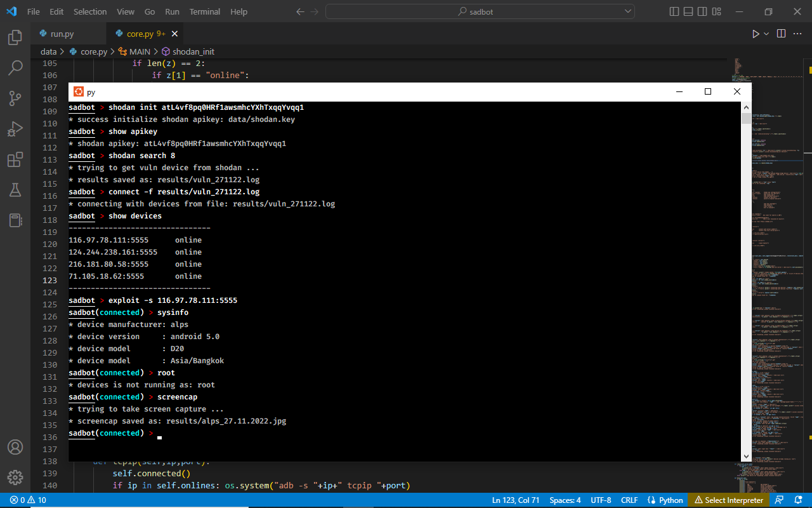Click device 124.244.238.161:5555 in terminal
Screen dimensions: 812x508
113,252
